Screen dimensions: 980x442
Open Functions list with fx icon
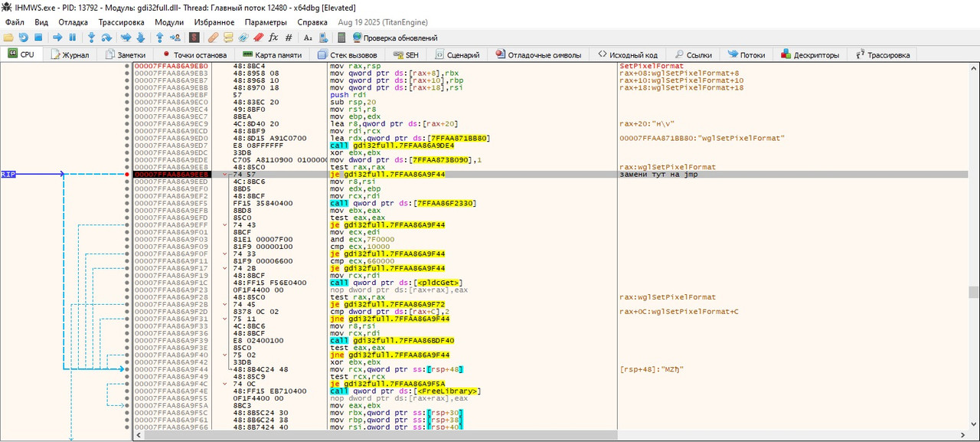273,38
